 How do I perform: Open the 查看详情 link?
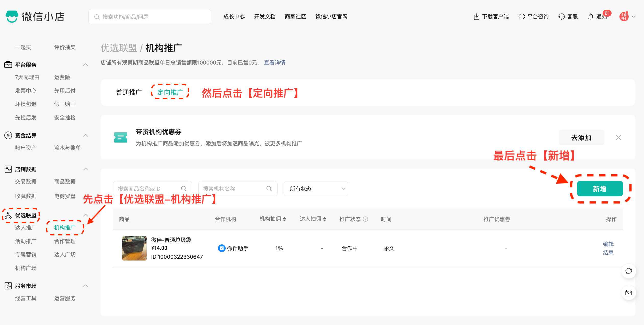[274, 63]
